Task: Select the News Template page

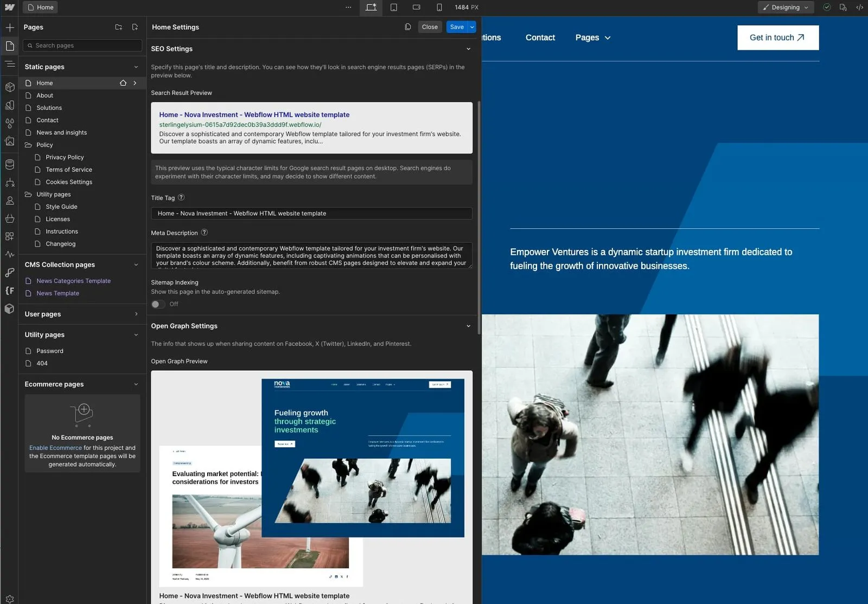Action: coord(57,293)
